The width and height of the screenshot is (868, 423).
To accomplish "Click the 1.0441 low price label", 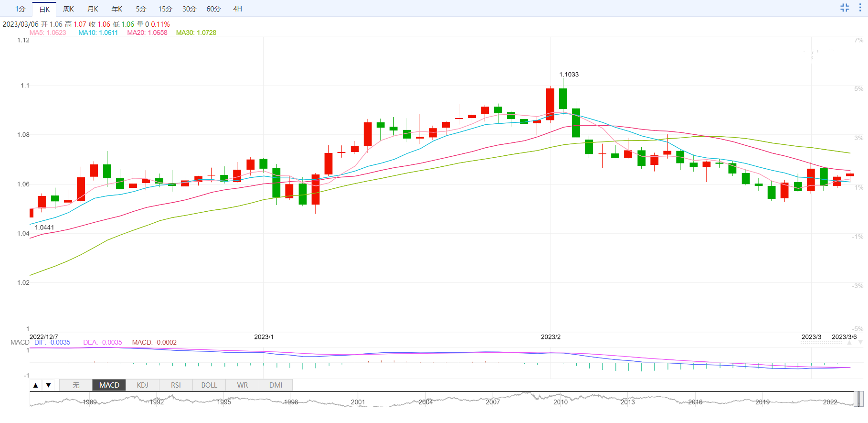I will click(44, 228).
